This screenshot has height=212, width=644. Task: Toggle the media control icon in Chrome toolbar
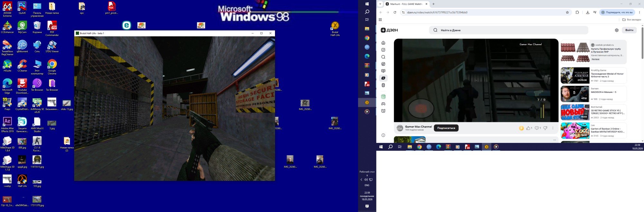(x=595, y=12)
